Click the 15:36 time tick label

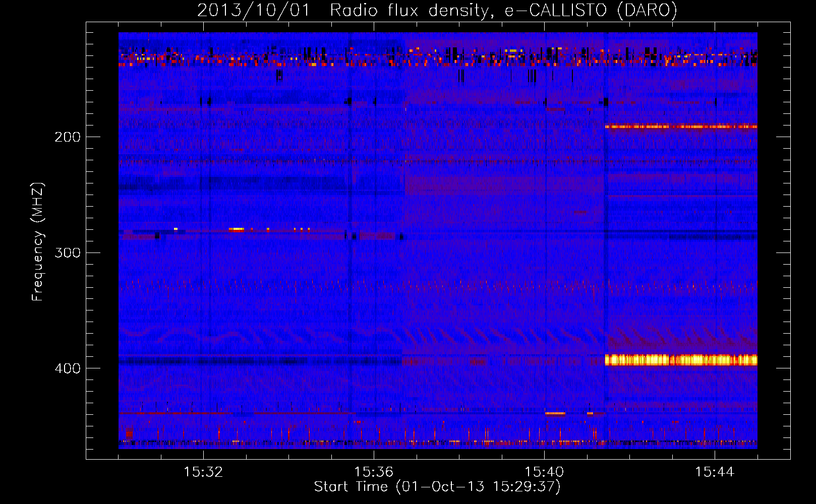coord(374,472)
